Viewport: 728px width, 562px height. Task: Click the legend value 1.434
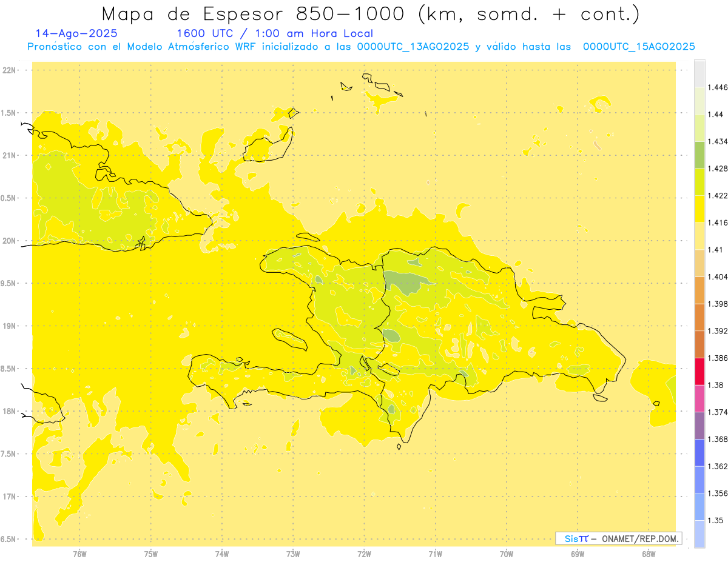click(x=717, y=141)
